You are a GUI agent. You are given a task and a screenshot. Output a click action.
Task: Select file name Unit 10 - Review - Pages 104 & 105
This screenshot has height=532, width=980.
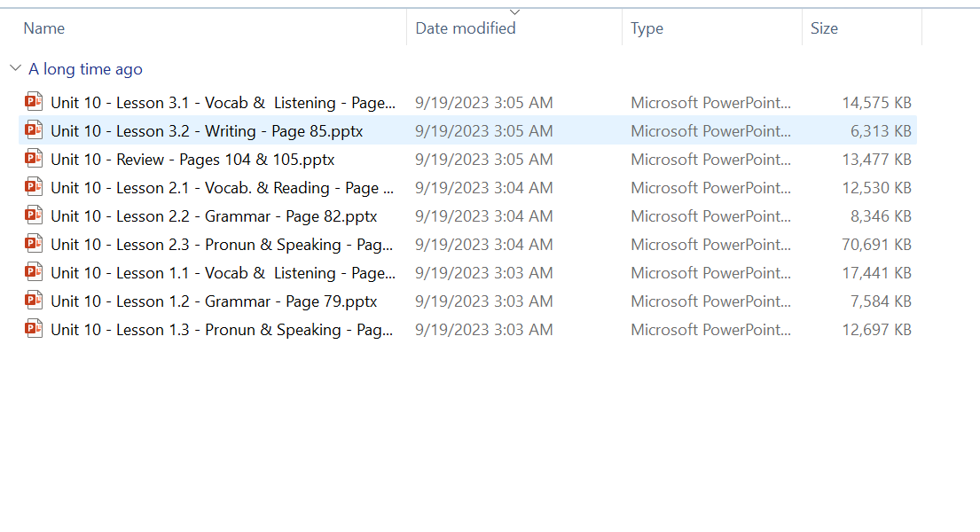coord(192,160)
